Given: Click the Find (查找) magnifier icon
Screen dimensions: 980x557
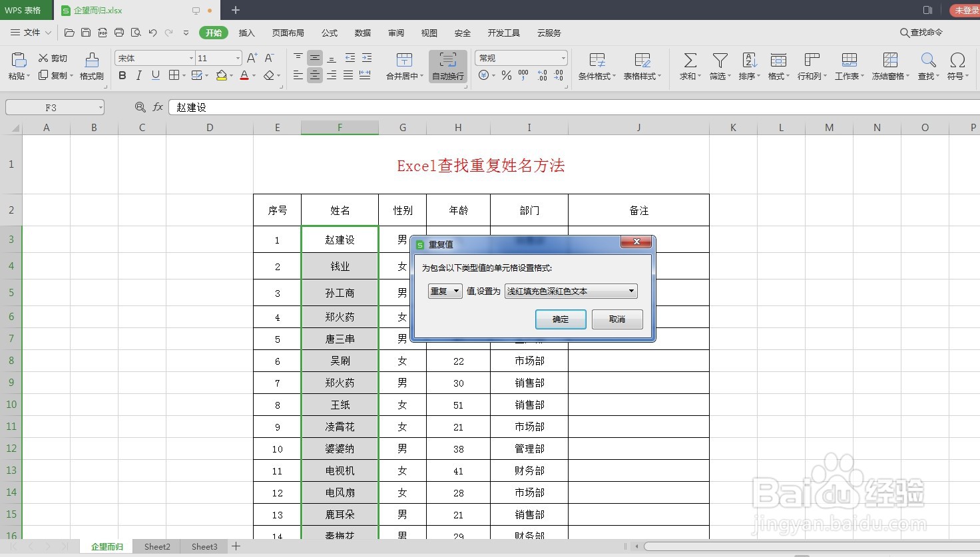Looking at the screenshot, I should 928,61.
